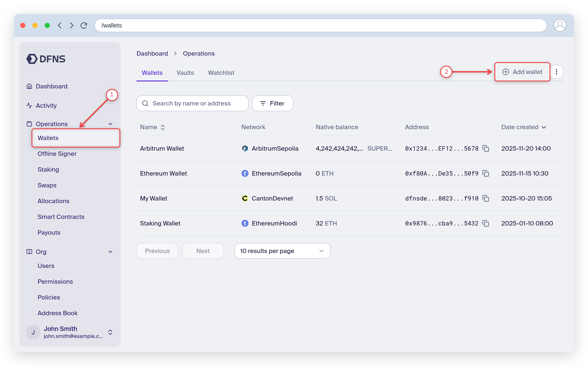588x366 pixels.
Task: Open Wallets in the sidebar
Action: tap(76, 138)
